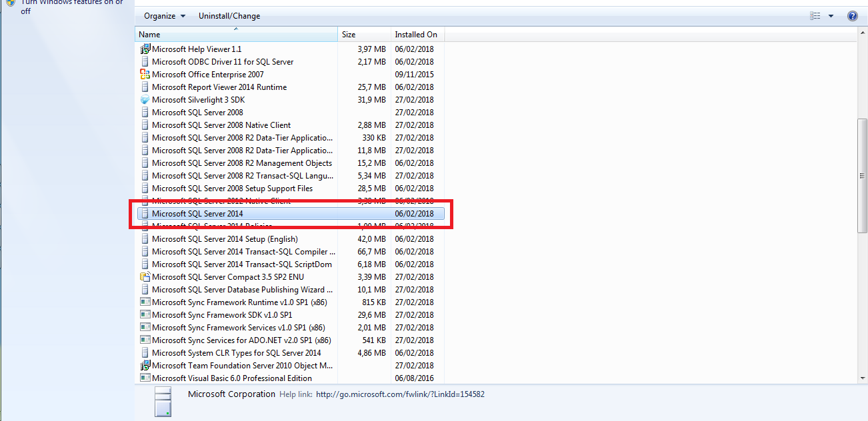
Task: Click the Uninstall/Change toolbar command
Action: tap(229, 15)
